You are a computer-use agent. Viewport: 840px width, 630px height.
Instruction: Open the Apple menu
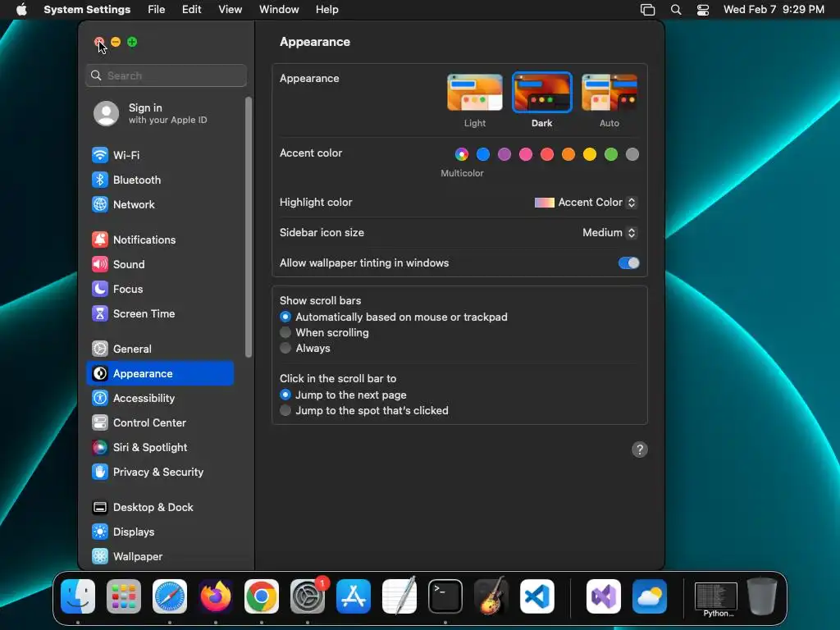(21, 10)
